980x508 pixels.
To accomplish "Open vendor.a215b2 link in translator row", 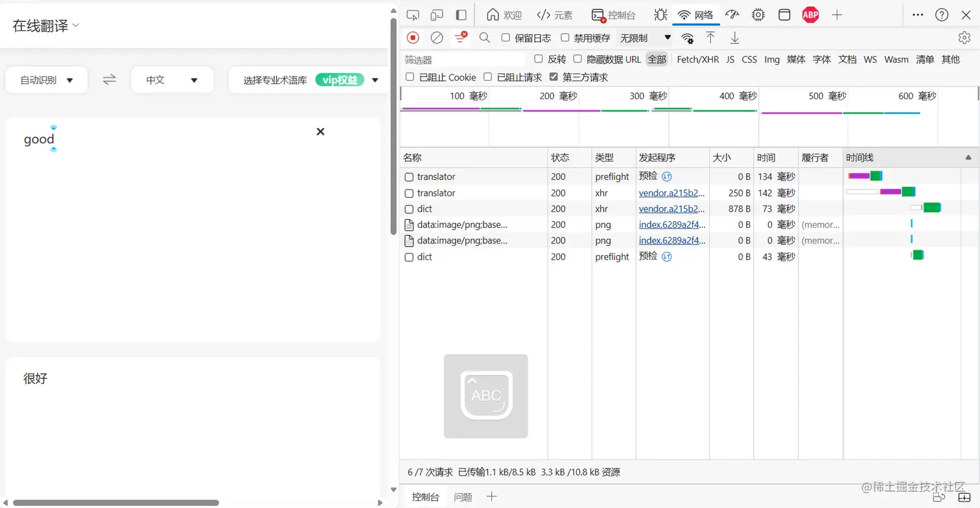I will tap(671, 193).
